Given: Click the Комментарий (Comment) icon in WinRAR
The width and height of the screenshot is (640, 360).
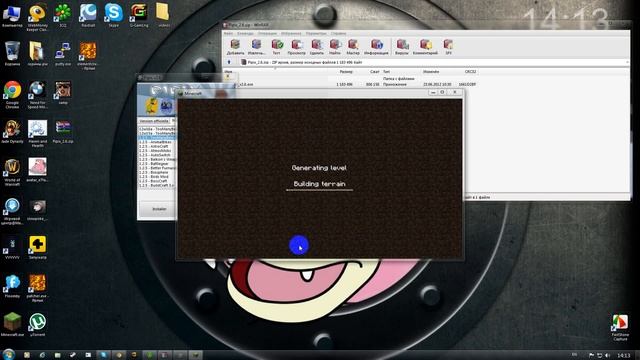Looking at the screenshot, I should 425,47.
